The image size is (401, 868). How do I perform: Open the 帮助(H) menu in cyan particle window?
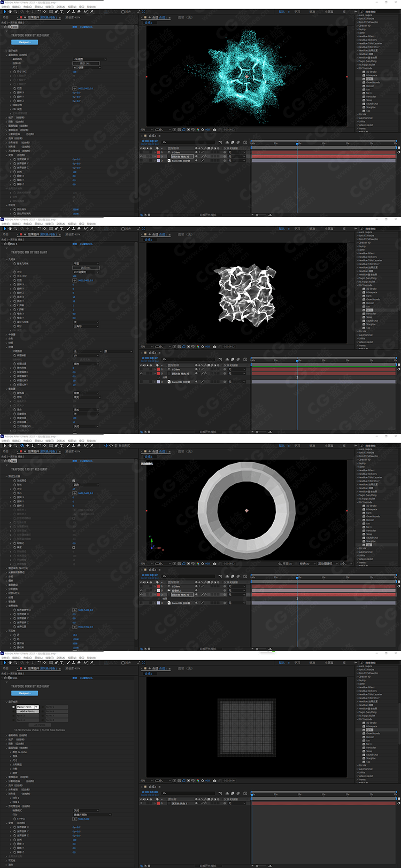[x=91, y=6]
